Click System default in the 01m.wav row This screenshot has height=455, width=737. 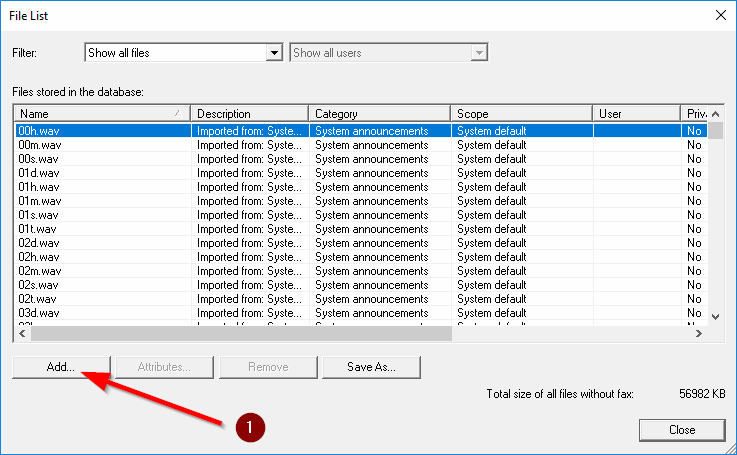492,201
